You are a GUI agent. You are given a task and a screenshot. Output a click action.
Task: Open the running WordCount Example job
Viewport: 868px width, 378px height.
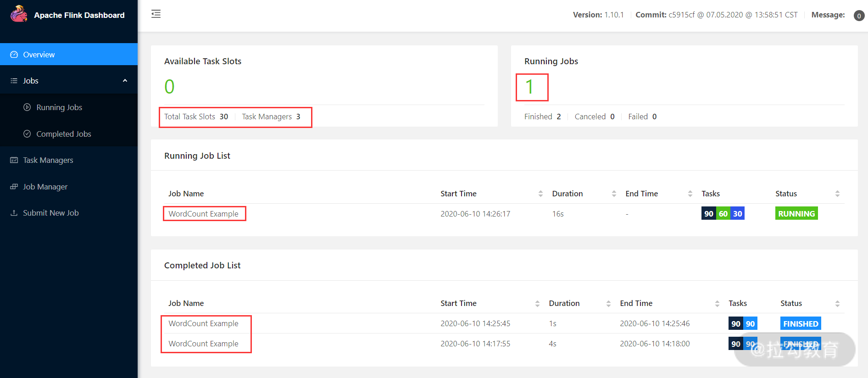(203, 214)
